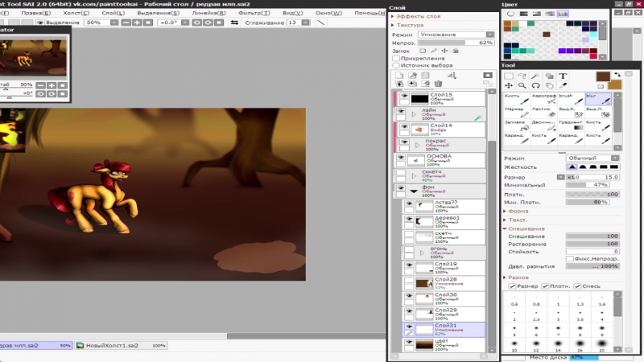Image resolution: width=644 pixels, height=362 pixels.
Task: Hide the ОСНОВА layer
Action: click(x=400, y=157)
